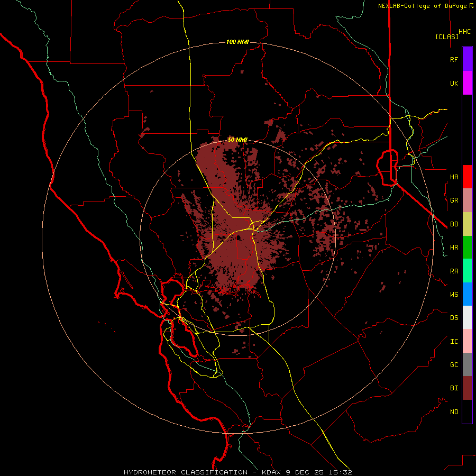Click the RF legend label

coord(454,60)
